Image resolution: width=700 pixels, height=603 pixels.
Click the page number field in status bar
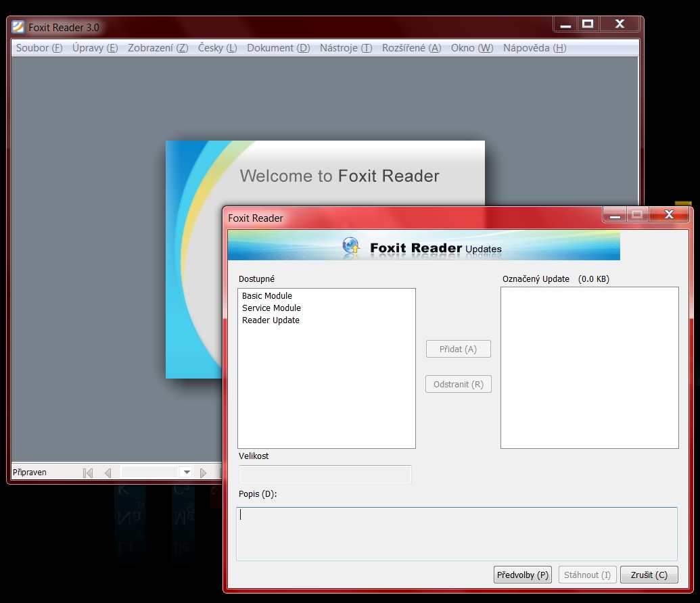pos(150,473)
